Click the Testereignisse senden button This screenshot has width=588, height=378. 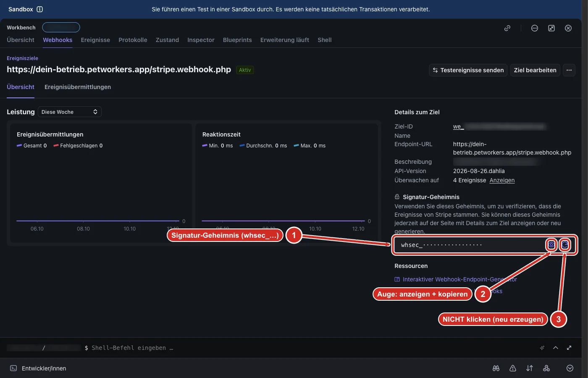[468, 70]
